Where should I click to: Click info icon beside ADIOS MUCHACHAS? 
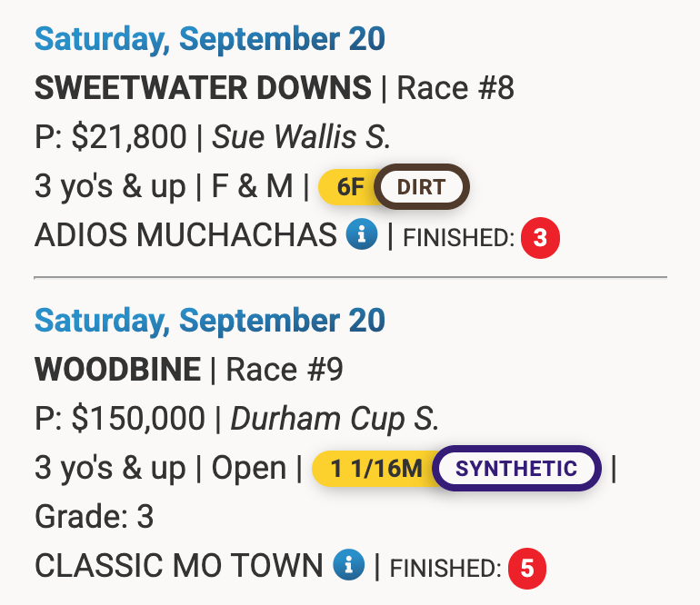362,236
